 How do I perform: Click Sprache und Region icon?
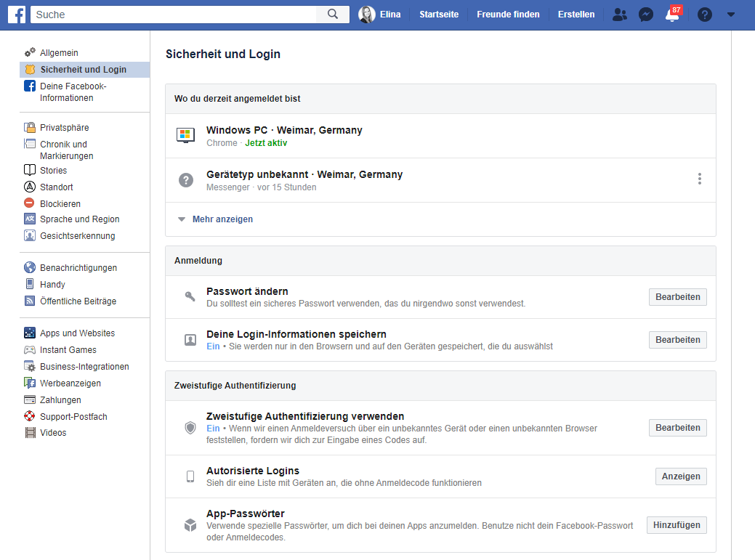[30, 219]
